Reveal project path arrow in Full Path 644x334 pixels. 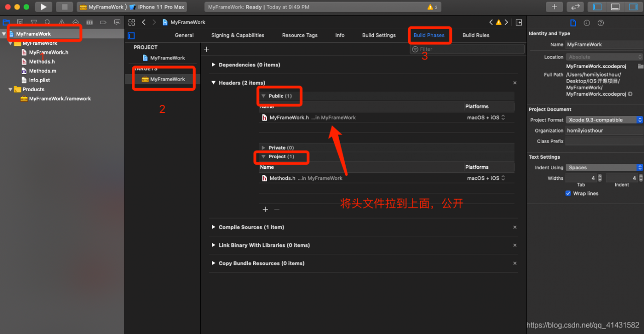pos(630,94)
